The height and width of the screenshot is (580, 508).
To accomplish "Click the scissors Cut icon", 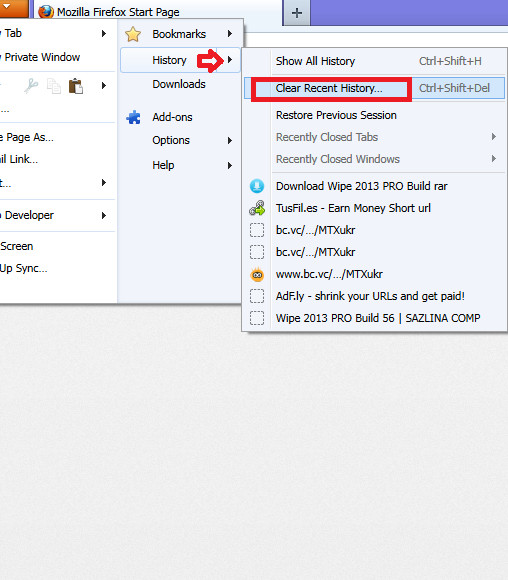I will (31, 86).
